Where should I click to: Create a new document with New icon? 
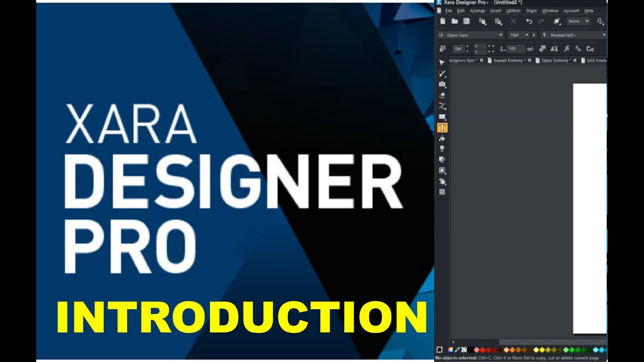[443, 21]
